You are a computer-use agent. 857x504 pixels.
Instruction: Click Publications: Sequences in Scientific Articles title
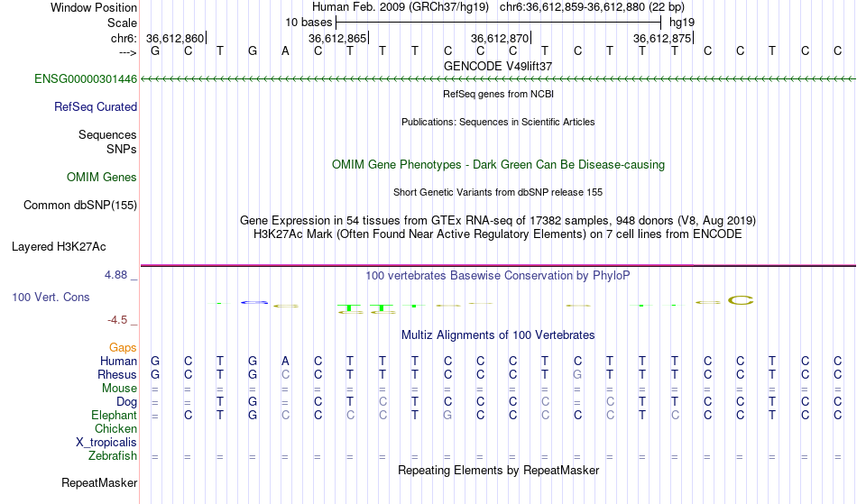(498, 122)
